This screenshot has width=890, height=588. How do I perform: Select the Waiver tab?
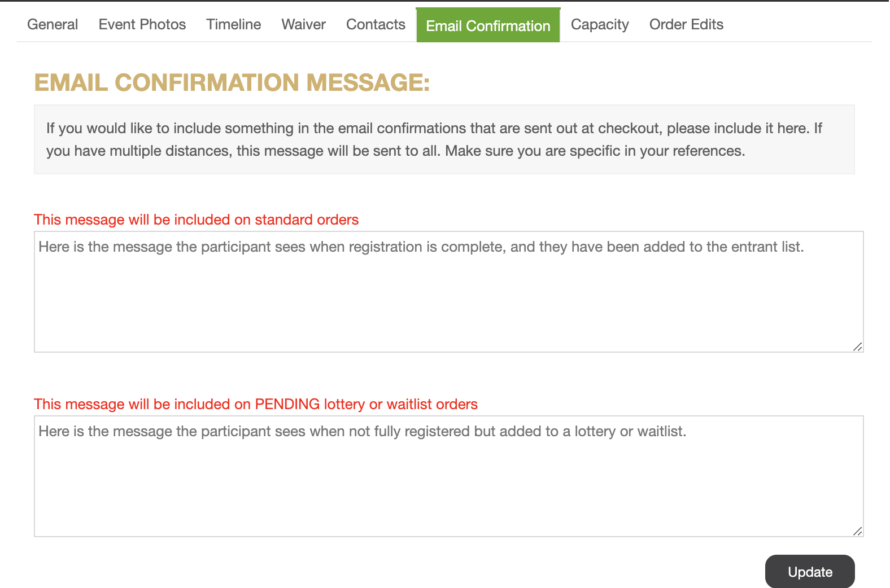[x=304, y=24]
